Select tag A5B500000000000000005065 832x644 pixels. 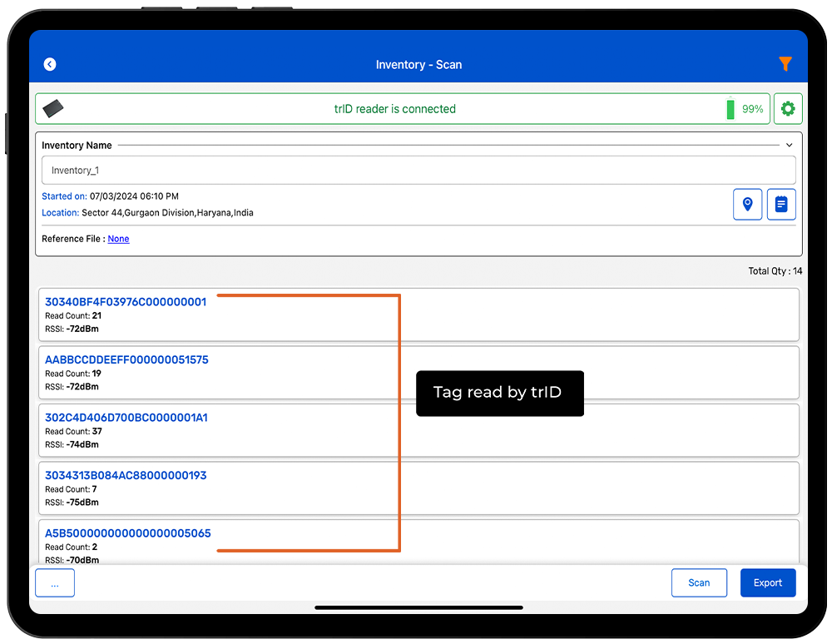(128, 533)
